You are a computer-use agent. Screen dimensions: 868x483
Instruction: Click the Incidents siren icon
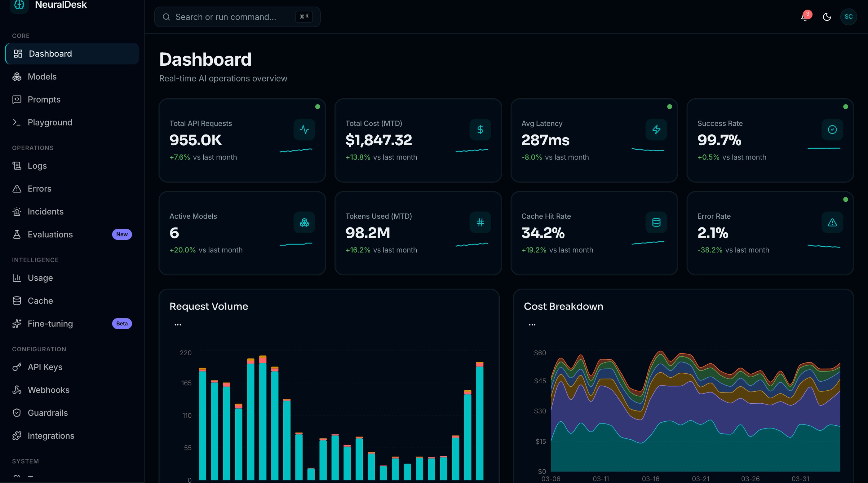17,212
